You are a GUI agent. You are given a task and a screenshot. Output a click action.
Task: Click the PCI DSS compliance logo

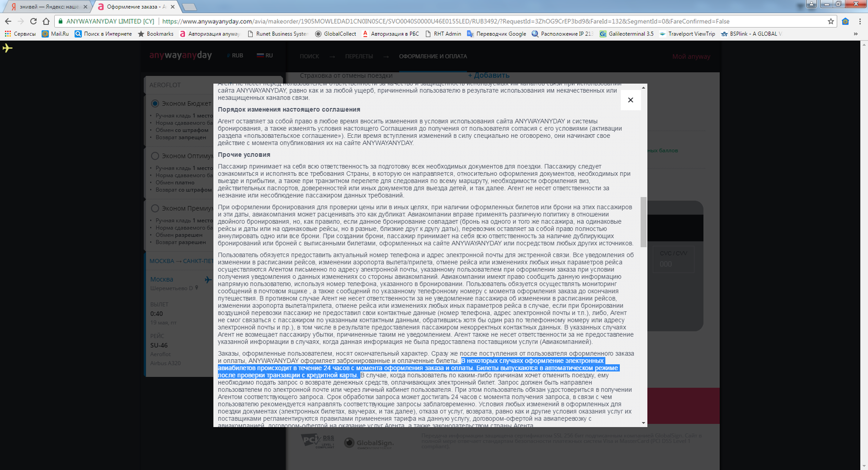click(x=318, y=441)
